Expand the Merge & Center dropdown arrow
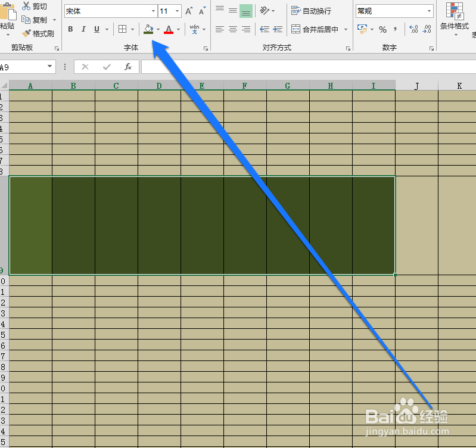The height and width of the screenshot is (448, 476). 346,29
